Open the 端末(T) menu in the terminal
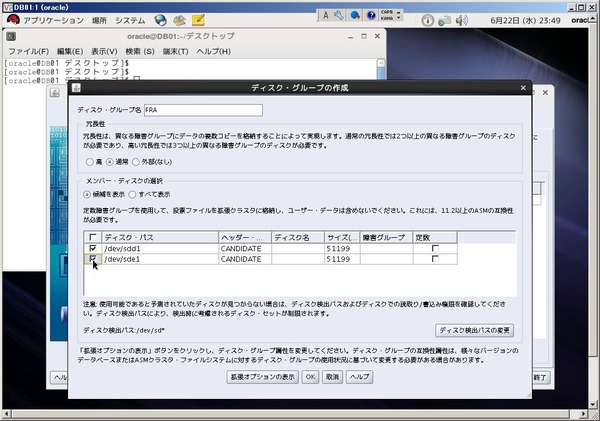The width and height of the screenshot is (600, 421). (176, 51)
